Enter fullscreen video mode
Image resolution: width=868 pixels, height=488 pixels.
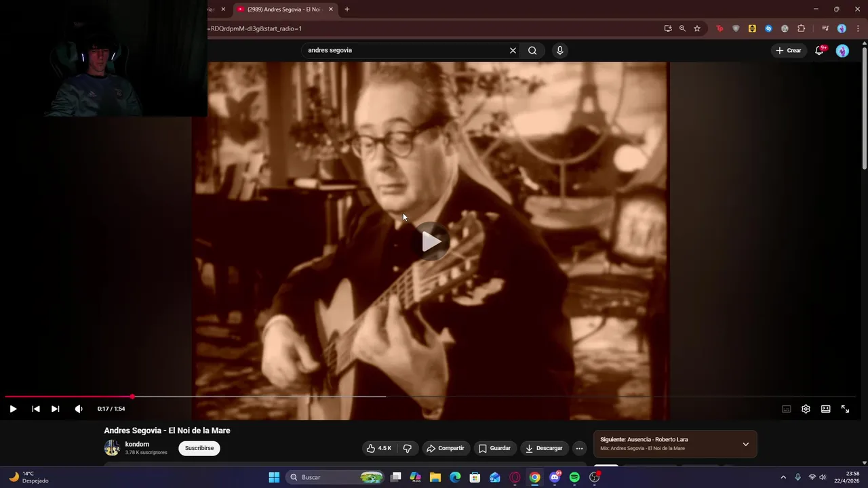tap(845, 409)
